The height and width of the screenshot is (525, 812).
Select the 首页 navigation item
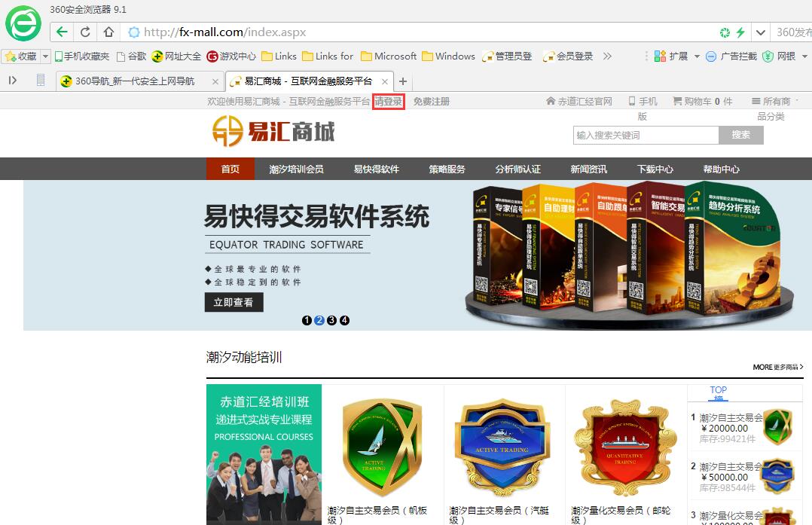230,169
